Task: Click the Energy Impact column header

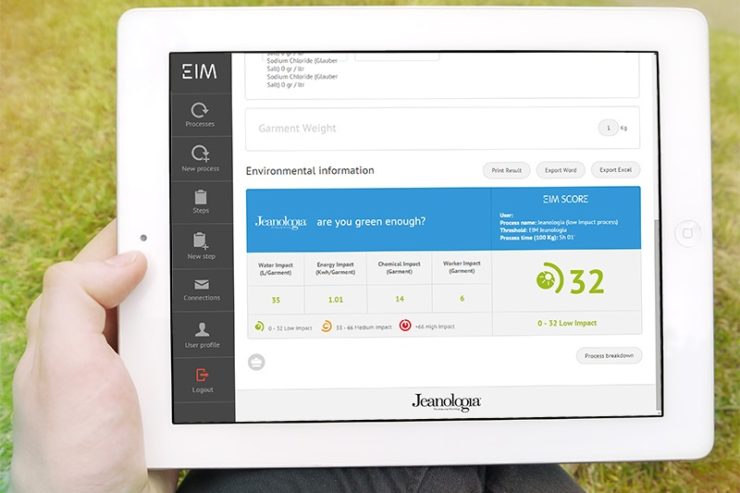Action: 336,268
